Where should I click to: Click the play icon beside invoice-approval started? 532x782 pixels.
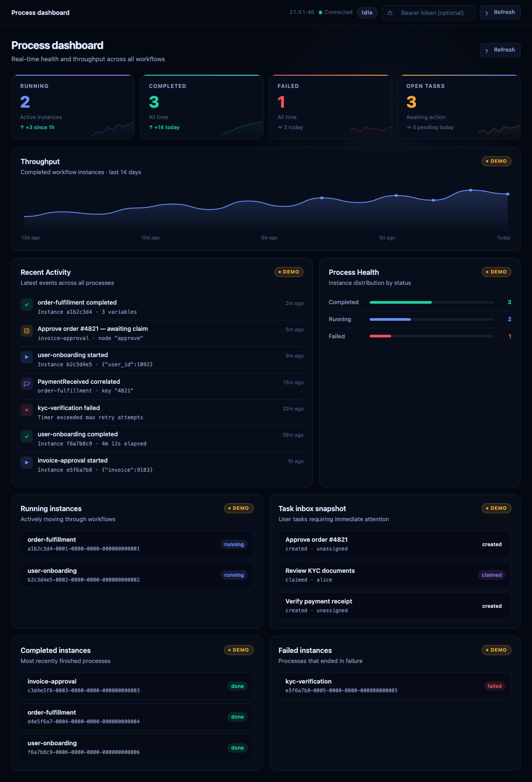pyautogui.click(x=27, y=463)
